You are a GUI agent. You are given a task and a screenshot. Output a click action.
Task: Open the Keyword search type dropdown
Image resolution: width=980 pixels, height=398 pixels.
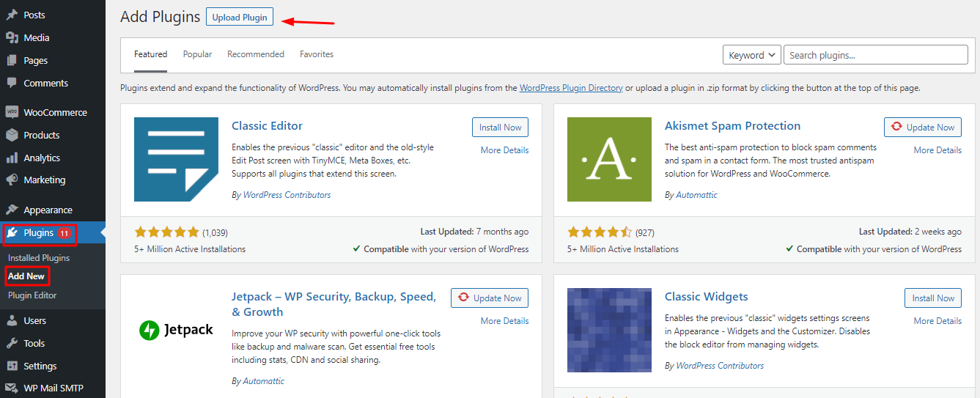pos(751,55)
